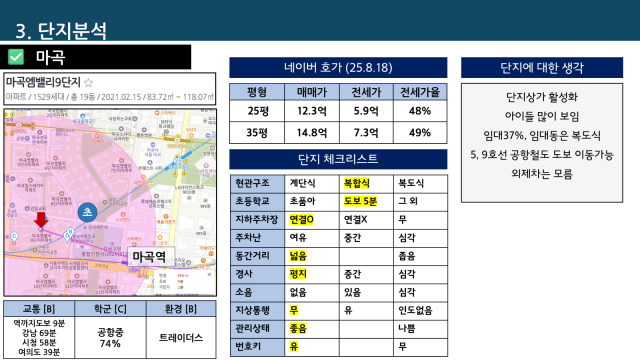Select the blue 초 school circle on the map
This screenshot has width=640, height=360.
tap(87, 212)
